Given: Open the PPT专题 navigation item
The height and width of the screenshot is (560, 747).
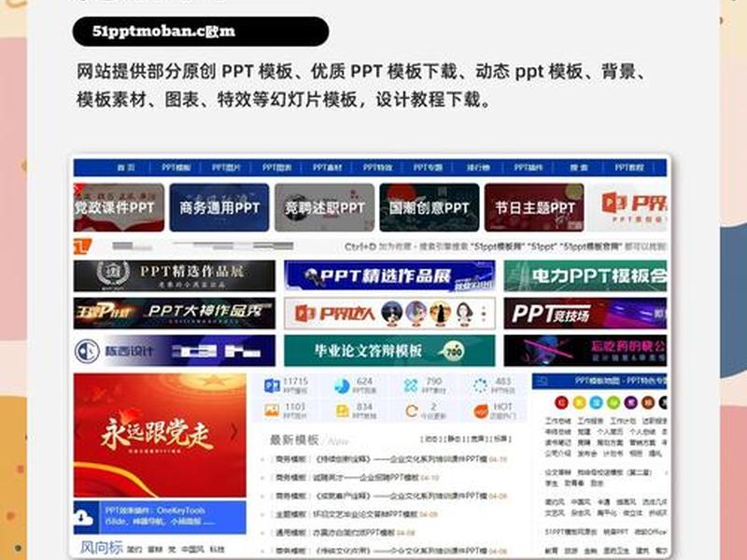Looking at the screenshot, I should 428,168.
